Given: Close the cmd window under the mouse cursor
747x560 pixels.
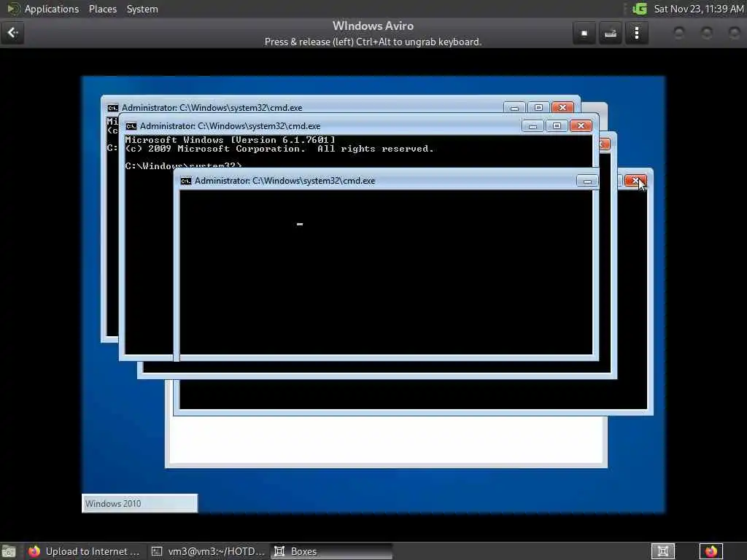Looking at the screenshot, I should (635, 181).
